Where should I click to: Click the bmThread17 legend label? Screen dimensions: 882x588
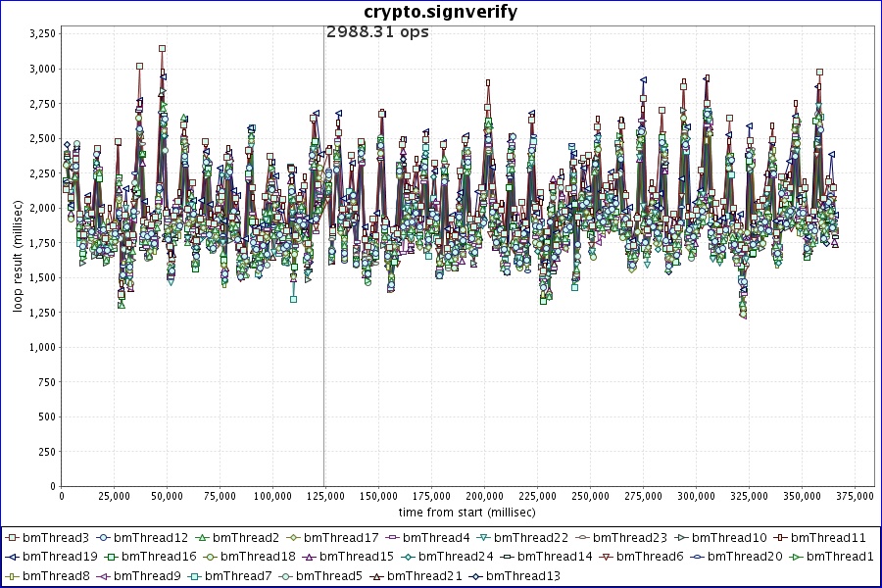click(341, 537)
